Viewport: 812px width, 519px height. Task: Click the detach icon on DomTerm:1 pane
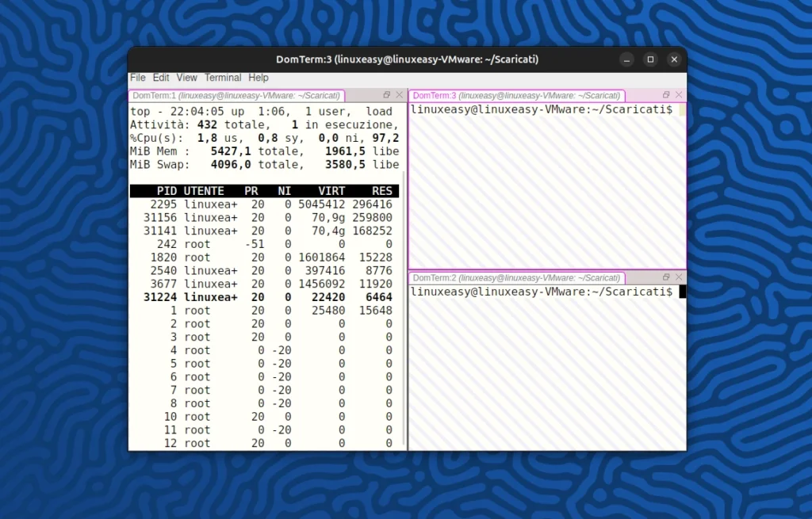click(x=386, y=94)
